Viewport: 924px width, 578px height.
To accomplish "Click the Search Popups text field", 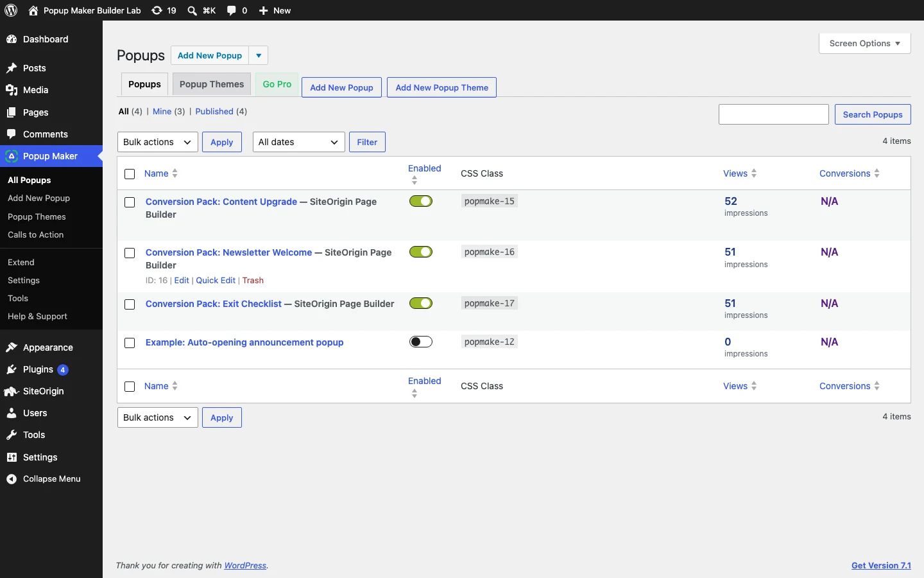I will pos(774,114).
